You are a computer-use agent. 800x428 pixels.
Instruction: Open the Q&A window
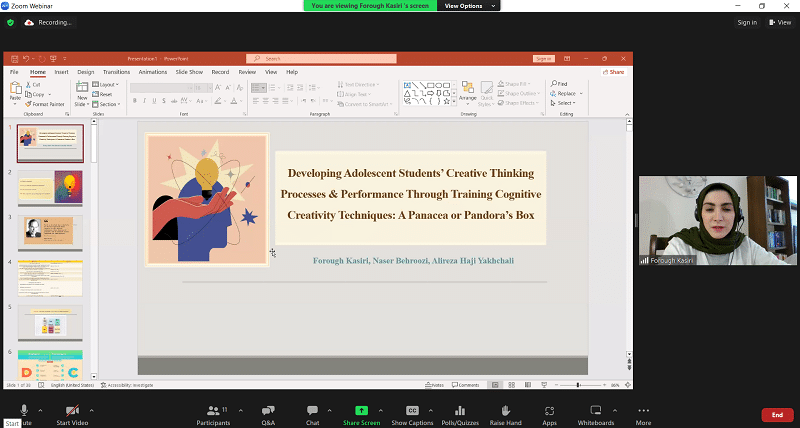268,411
